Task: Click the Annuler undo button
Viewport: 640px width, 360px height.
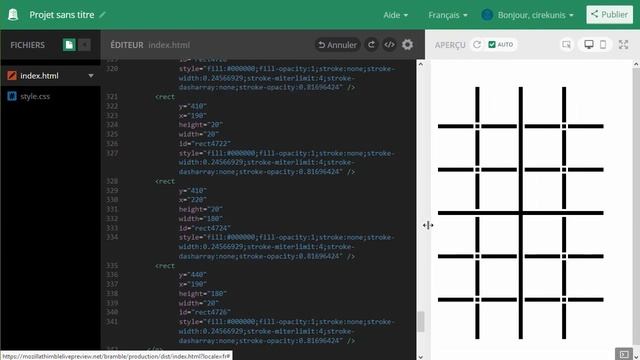Action: click(x=338, y=44)
